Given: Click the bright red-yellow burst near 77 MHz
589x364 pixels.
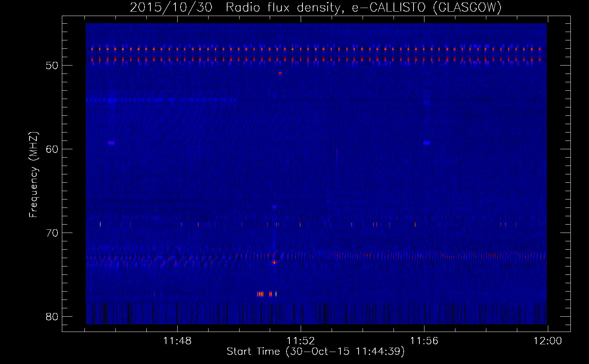Looking at the screenshot, I should click(266, 294).
